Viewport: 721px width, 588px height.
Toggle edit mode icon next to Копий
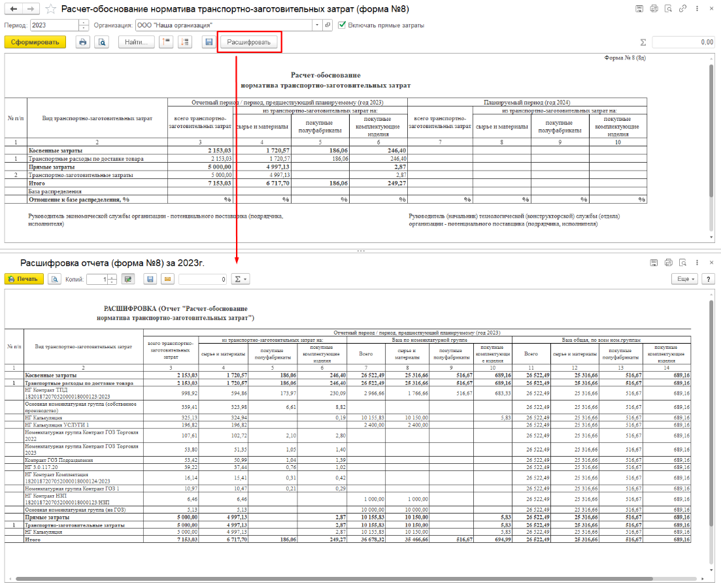(x=128, y=279)
